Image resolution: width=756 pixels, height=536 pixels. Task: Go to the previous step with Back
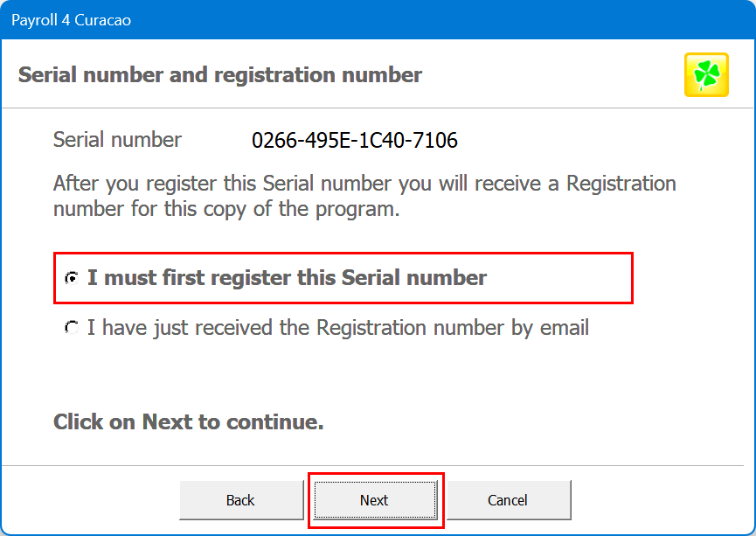[240, 500]
